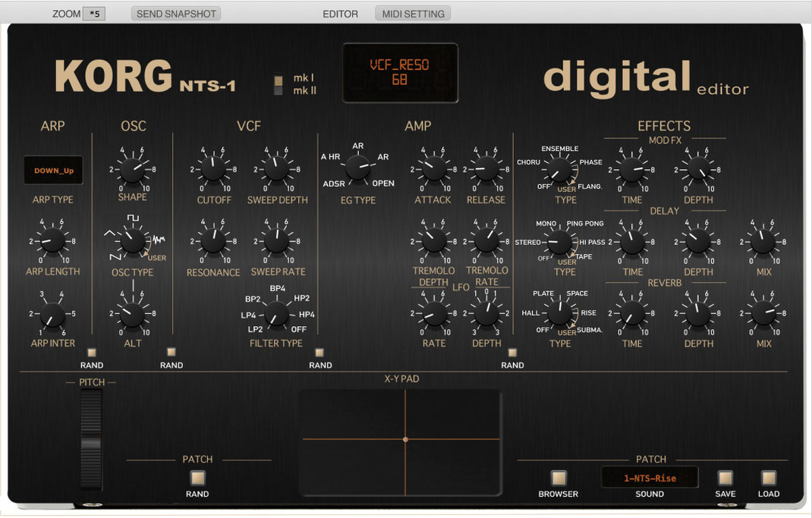
Task: Click the VCF Cutoff knob
Action: [x=213, y=169]
